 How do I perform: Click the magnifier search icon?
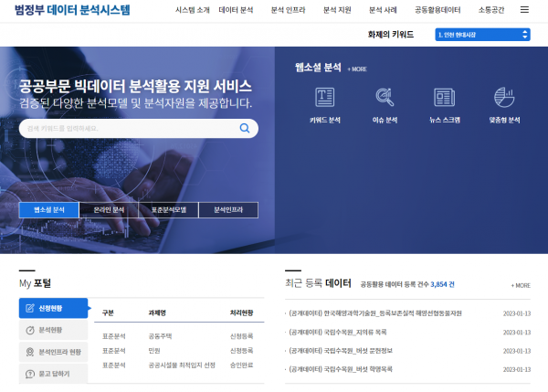pos(245,129)
